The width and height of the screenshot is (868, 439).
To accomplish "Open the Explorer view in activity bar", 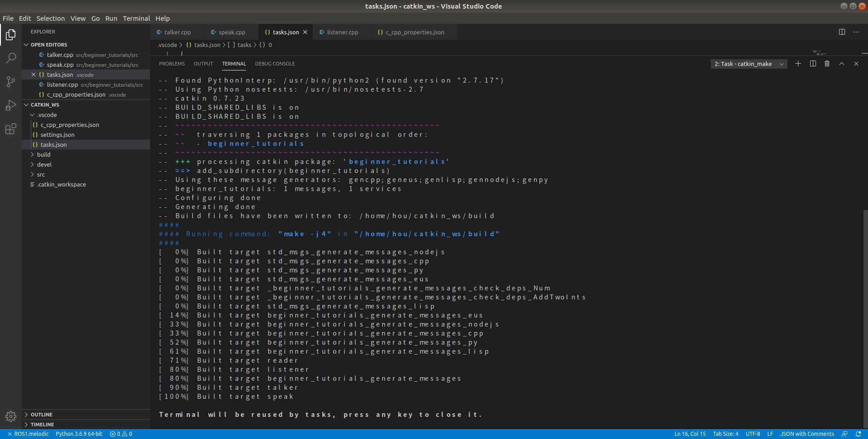I will [11, 35].
